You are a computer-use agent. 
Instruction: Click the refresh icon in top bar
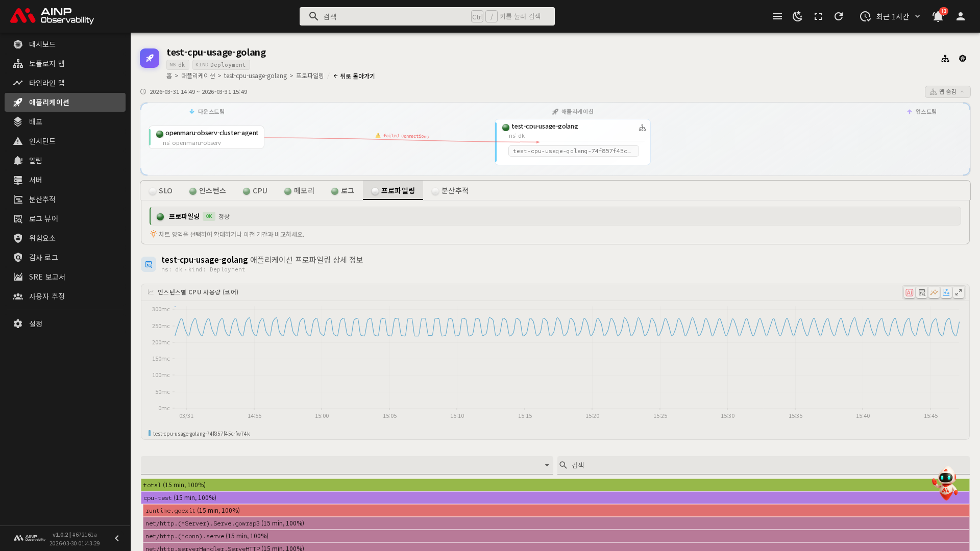pyautogui.click(x=839, y=16)
